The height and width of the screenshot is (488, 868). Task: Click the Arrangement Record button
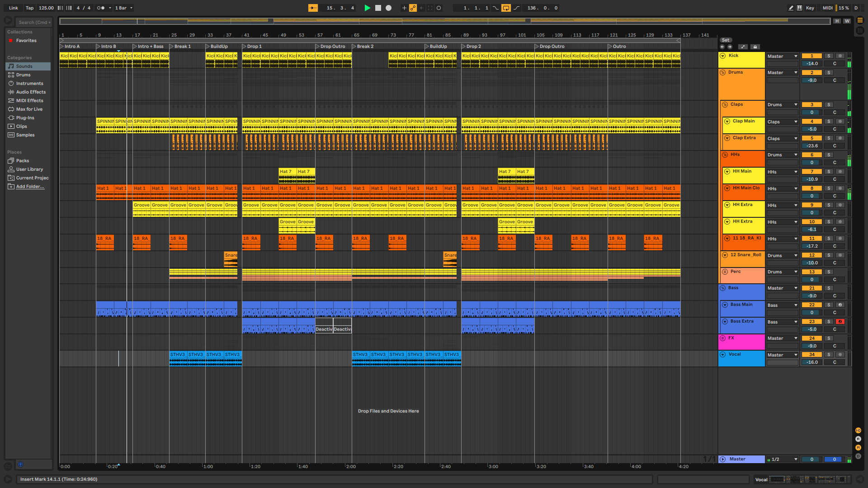pos(388,8)
